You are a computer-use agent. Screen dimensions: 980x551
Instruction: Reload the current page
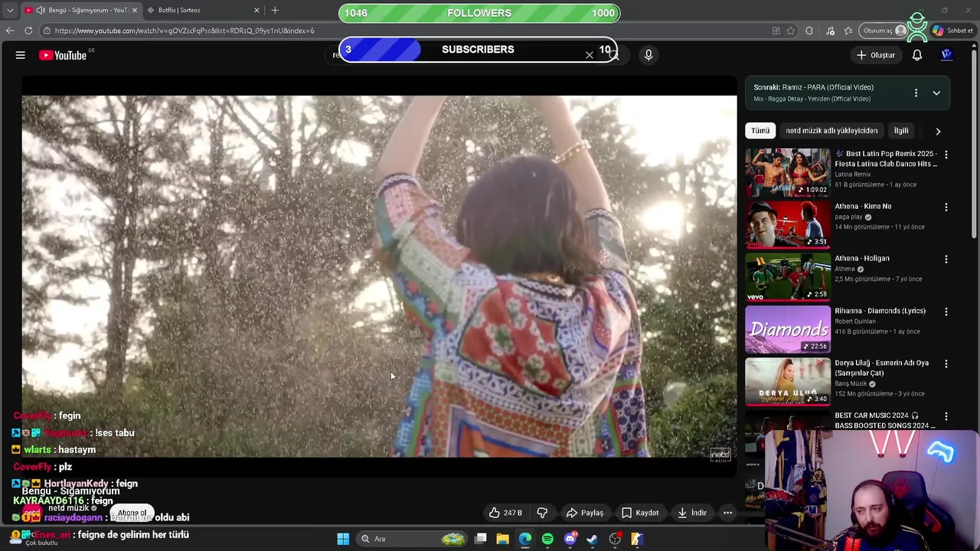[28, 31]
